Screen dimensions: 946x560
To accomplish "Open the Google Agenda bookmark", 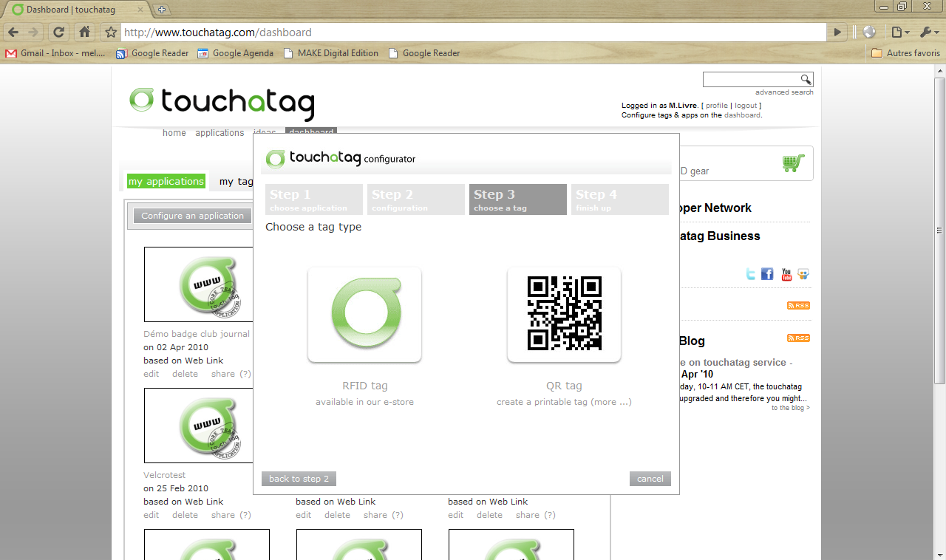I will coord(236,53).
